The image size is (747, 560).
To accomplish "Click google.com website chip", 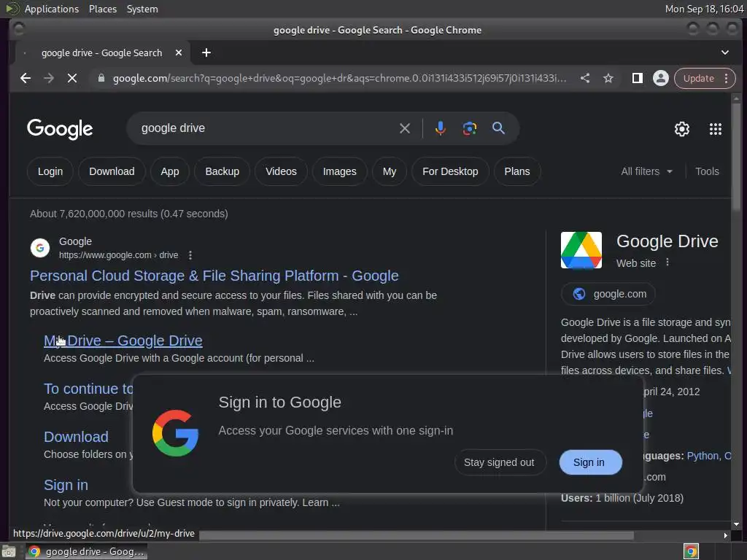I will (608, 294).
